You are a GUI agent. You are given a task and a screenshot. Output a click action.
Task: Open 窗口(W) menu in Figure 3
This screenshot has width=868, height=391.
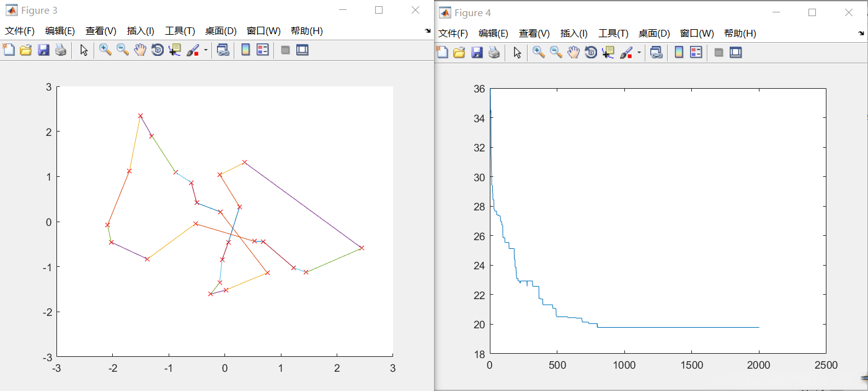pos(263,31)
